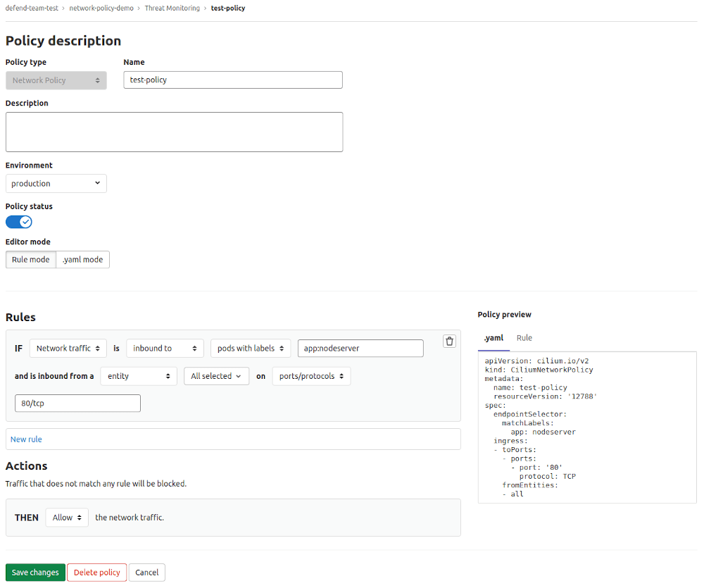Image resolution: width=704 pixels, height=588 pixels.
Task: Delete the rule using the trash icon
Action: (449, 341)
